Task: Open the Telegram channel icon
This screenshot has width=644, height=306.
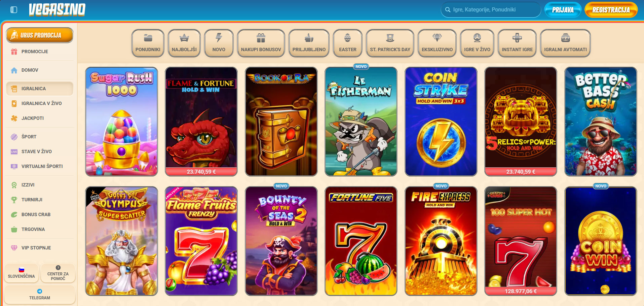Action: tap(40, 291)
